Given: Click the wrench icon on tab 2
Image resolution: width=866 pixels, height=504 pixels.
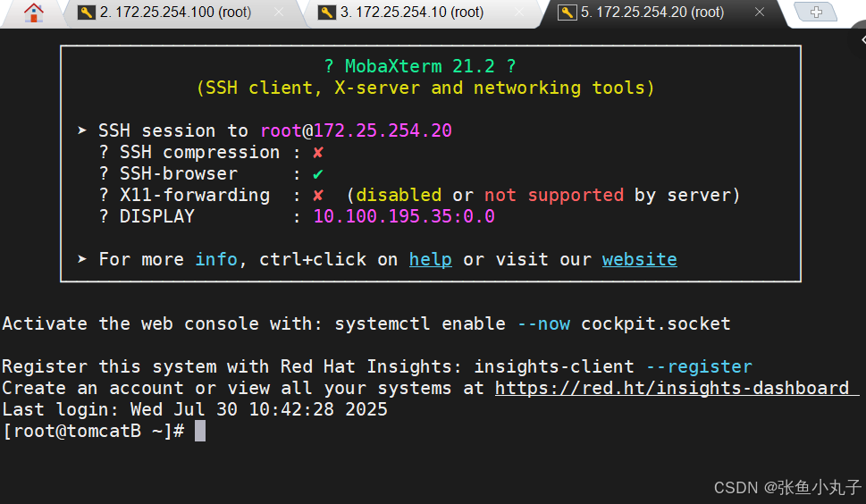Looking at the screenshot, I should (x=86, y=13).
